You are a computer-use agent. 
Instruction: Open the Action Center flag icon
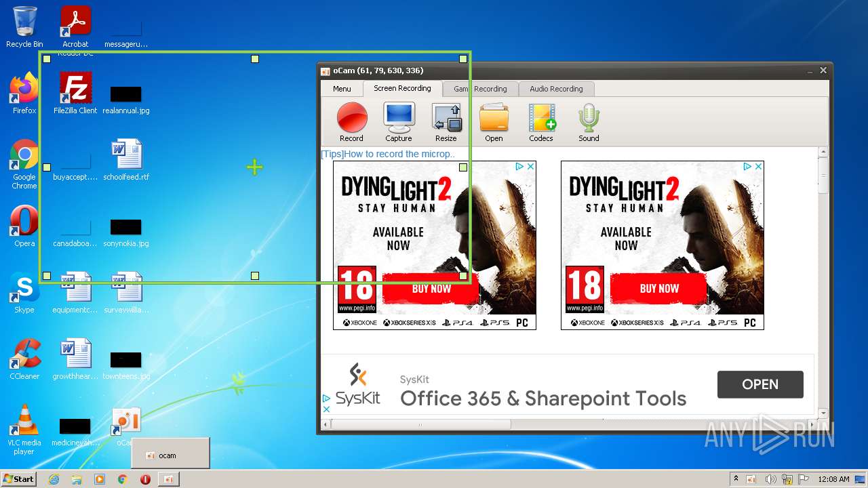[x=804, y=479]
